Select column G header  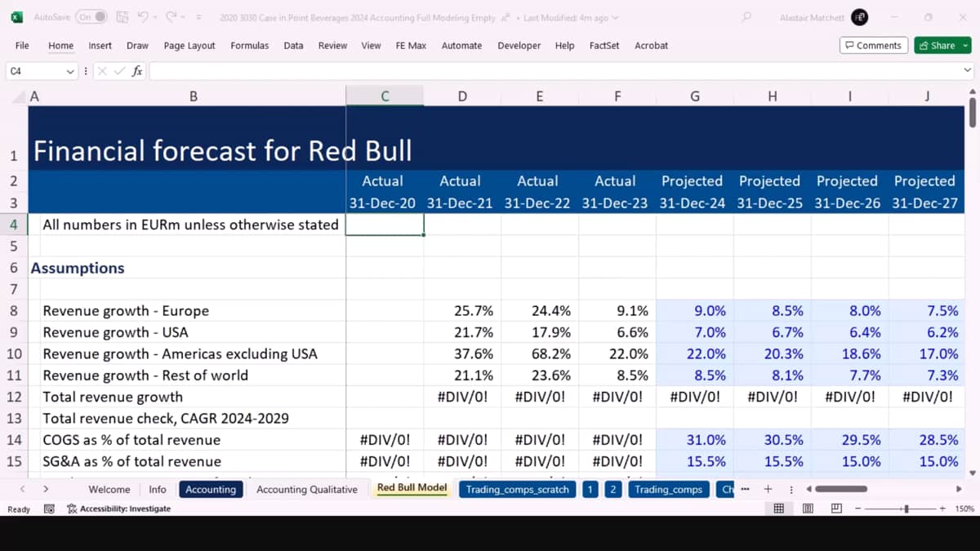695,96
